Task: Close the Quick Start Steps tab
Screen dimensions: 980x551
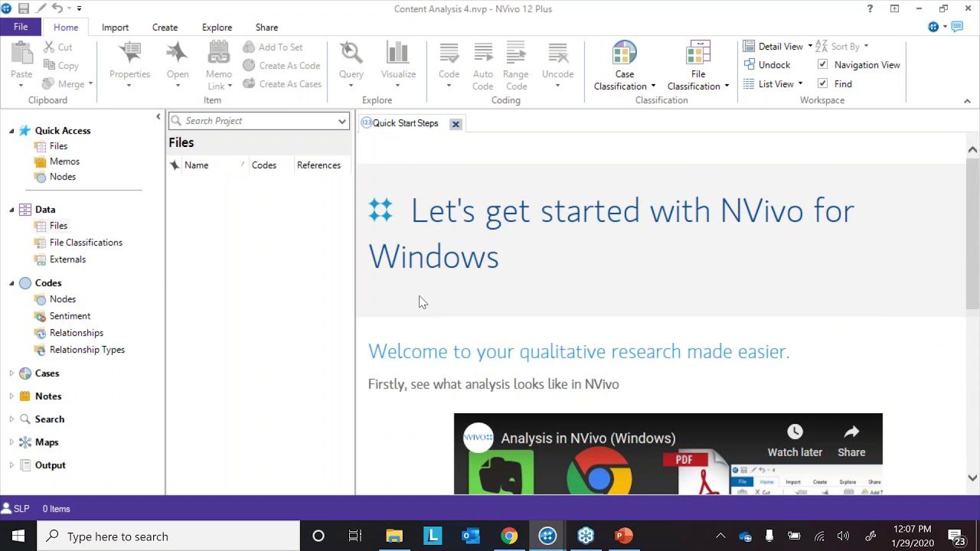Action: [456, 124]
